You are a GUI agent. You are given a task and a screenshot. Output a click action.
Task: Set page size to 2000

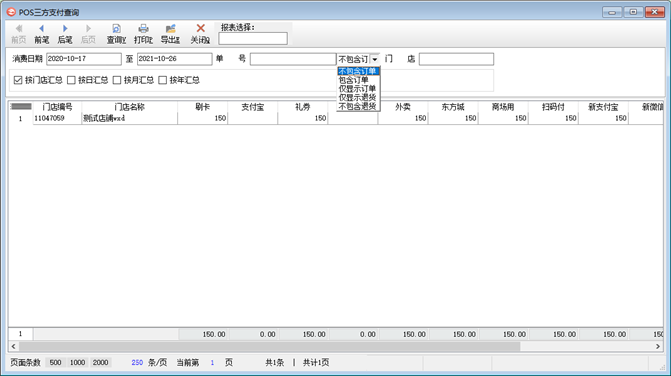click(101, 363)
